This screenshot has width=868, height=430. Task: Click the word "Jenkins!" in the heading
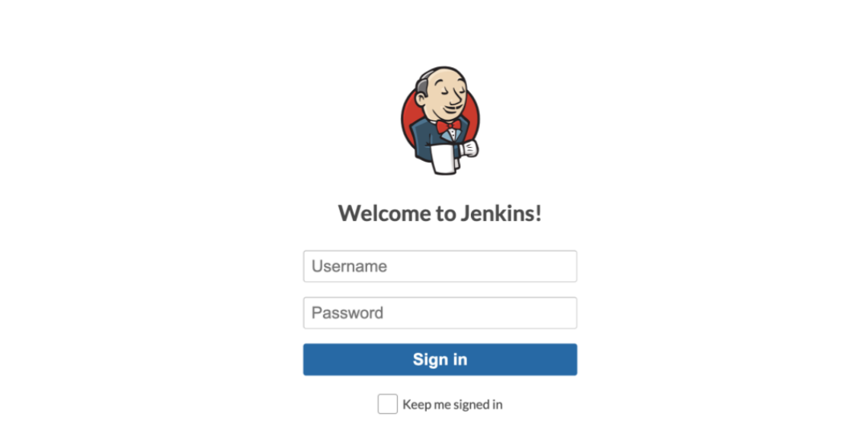tap(501, 213)
